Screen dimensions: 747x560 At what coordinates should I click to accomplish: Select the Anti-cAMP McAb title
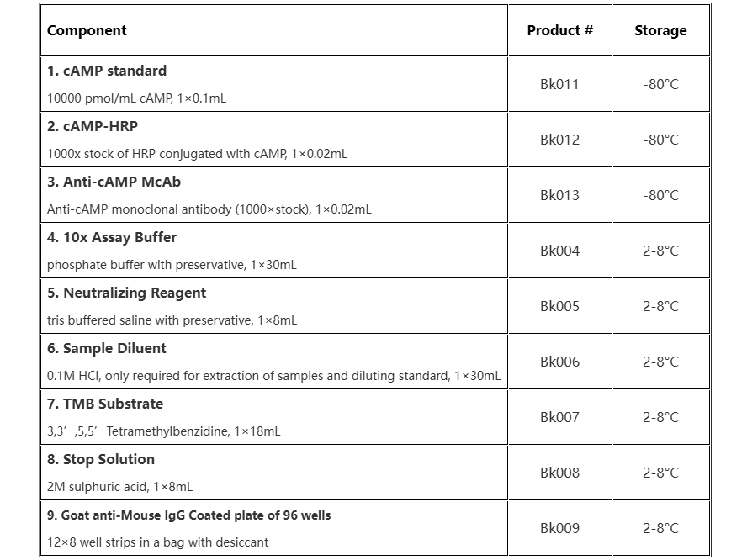tap(114, 182)
